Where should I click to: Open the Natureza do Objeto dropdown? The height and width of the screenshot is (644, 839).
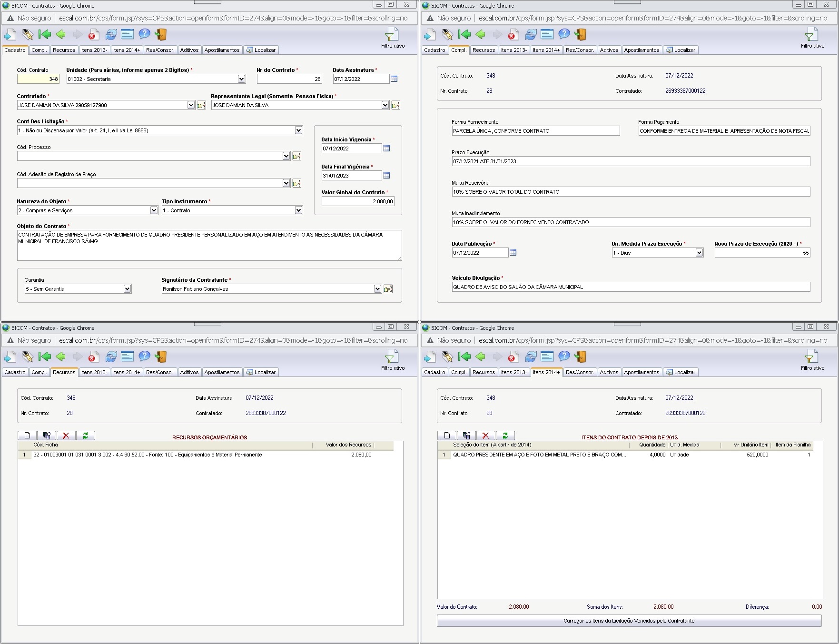point(154,210)
